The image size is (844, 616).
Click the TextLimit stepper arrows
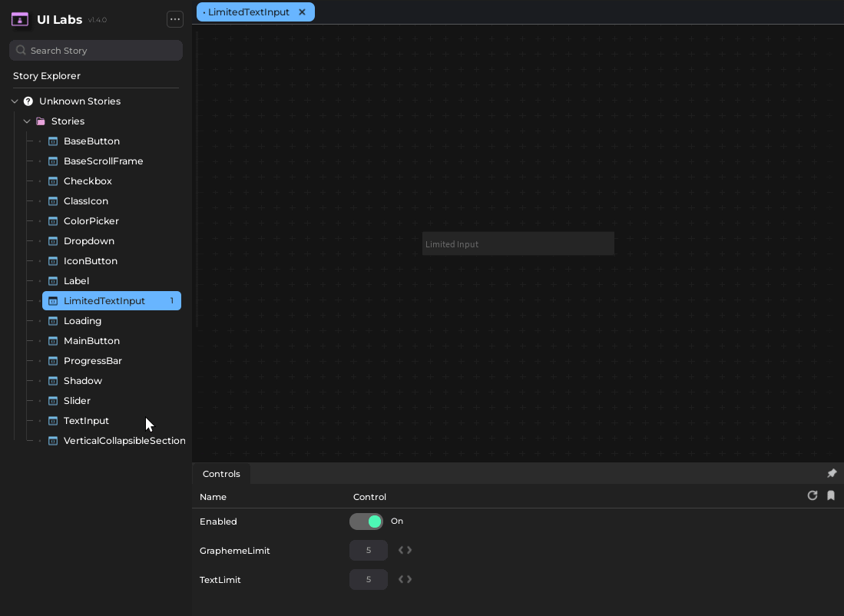pos(405,580)
